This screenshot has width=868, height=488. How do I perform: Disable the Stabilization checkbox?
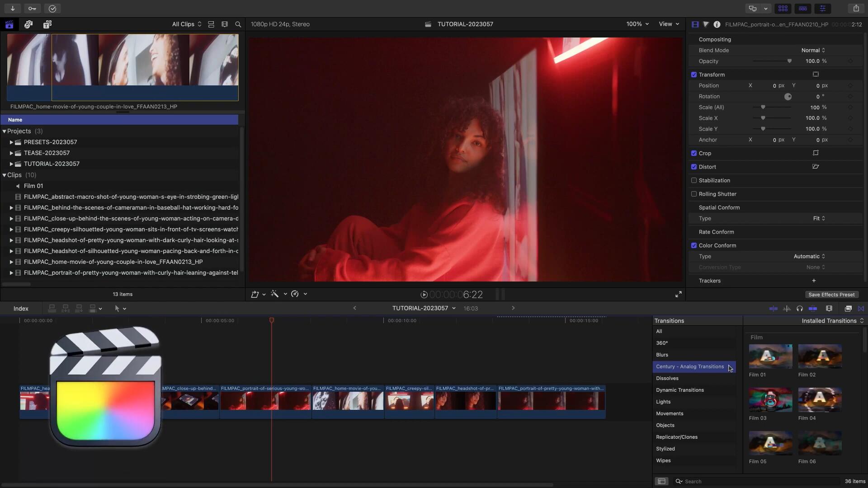[x=695, y=180]
